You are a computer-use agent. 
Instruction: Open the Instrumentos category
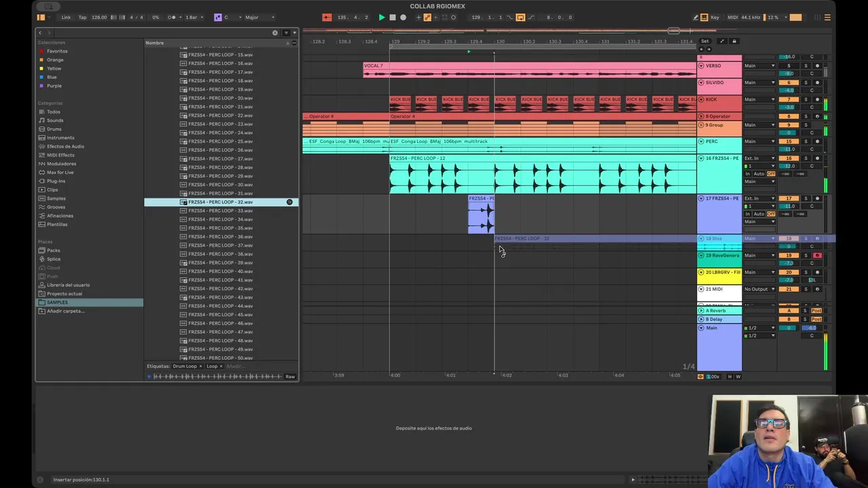60,138
